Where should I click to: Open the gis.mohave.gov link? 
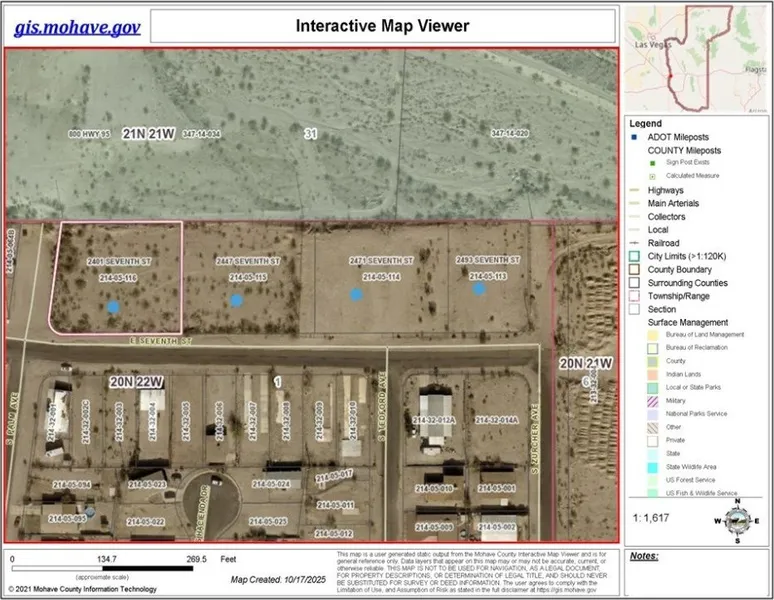(x=77, y=26)
